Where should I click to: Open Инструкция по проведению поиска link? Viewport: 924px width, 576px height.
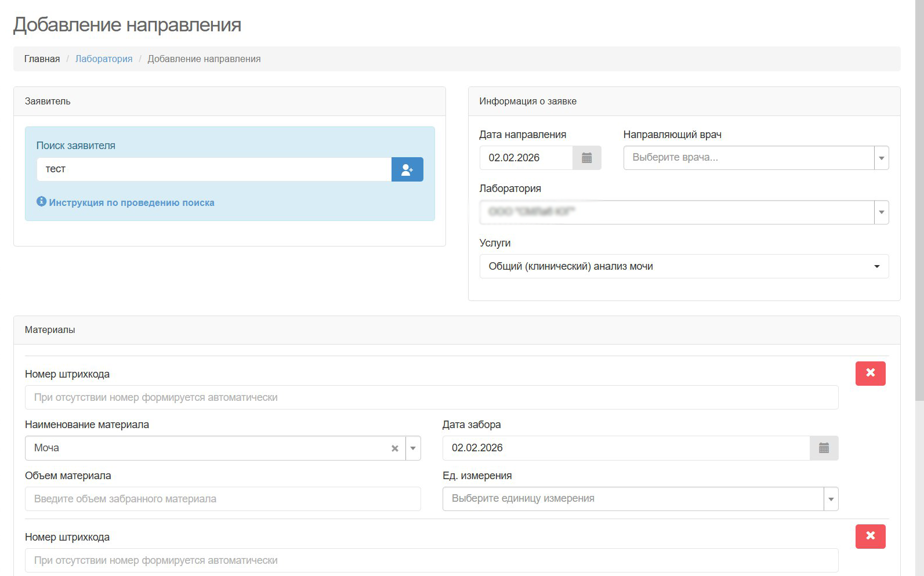coord(132,202)
